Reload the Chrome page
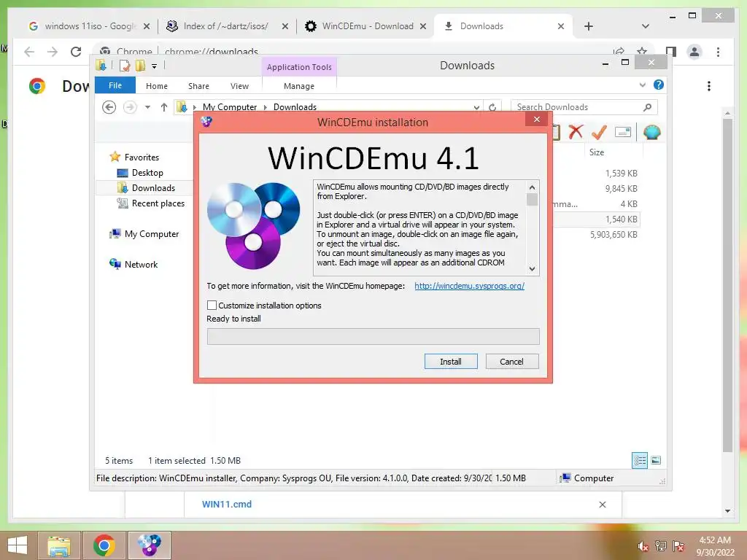The height and width of the screenshot is (560, 747). click(x=76, y=52)
